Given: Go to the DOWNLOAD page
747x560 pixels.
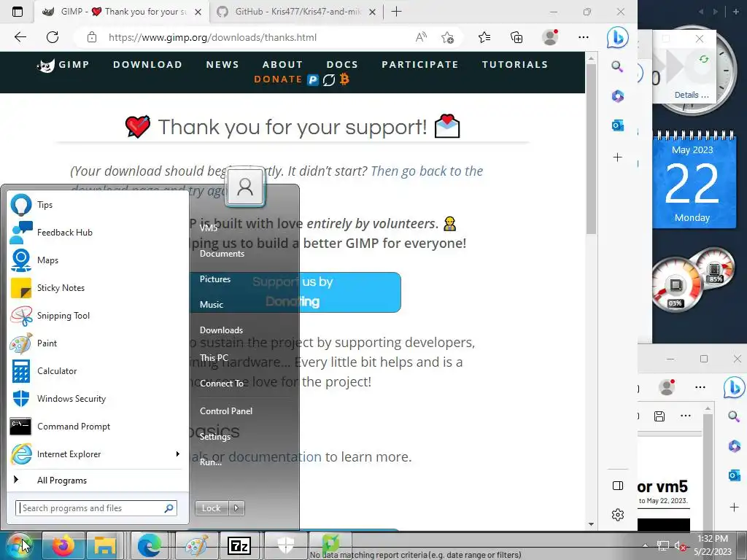Looking at the screenshot, I should 147,64.
